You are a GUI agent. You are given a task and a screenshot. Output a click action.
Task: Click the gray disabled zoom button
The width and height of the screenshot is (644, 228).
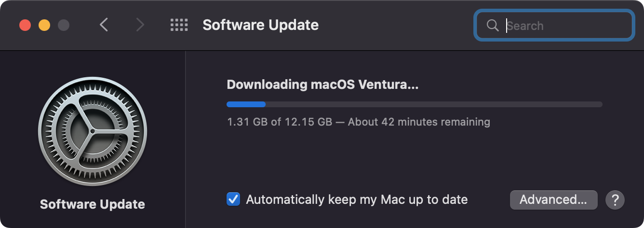tap(64, 25)
